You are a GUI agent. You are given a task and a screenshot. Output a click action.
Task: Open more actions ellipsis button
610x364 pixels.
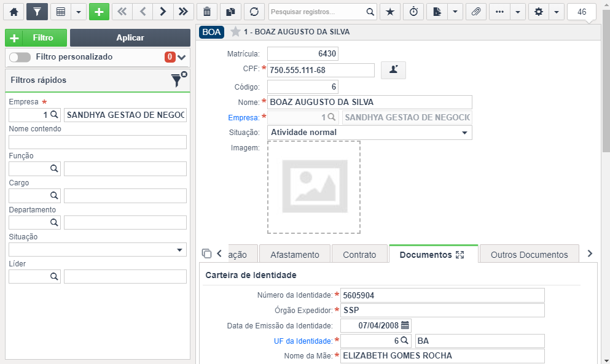[499, 12]
